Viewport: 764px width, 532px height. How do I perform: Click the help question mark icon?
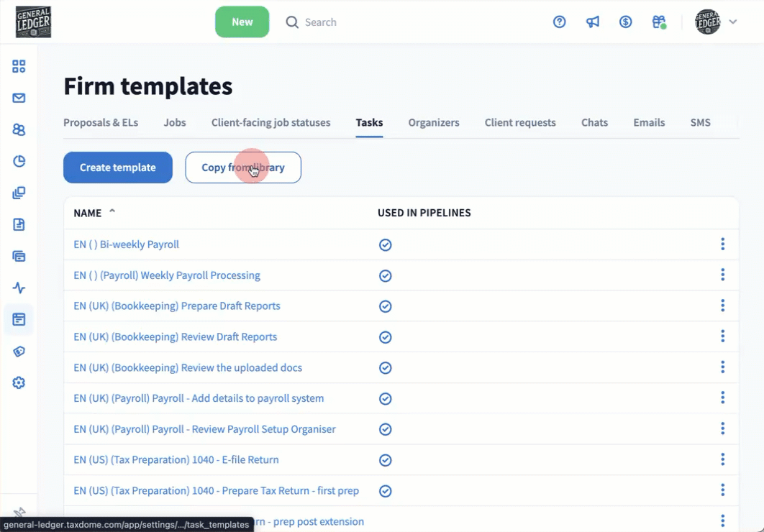click(560, 22)
